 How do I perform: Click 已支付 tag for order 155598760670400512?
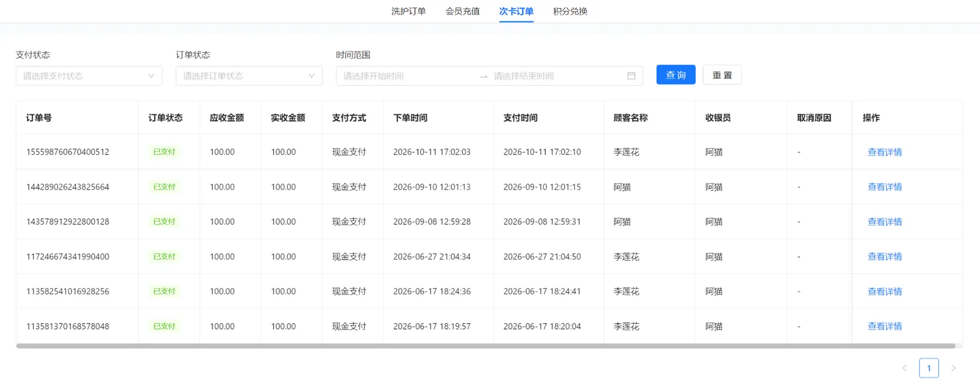(164, 152)
